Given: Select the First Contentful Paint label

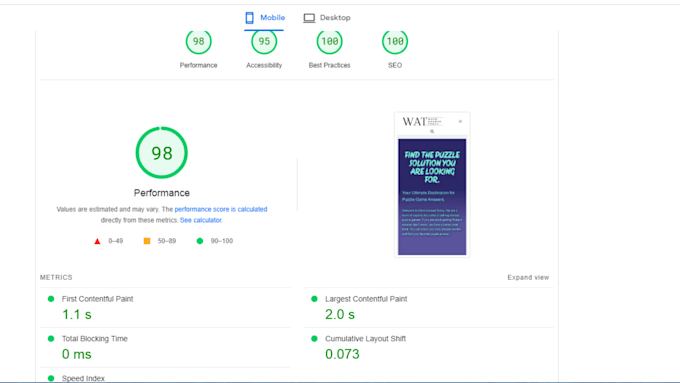Looking at the screenshot, I should coord(98,299).
